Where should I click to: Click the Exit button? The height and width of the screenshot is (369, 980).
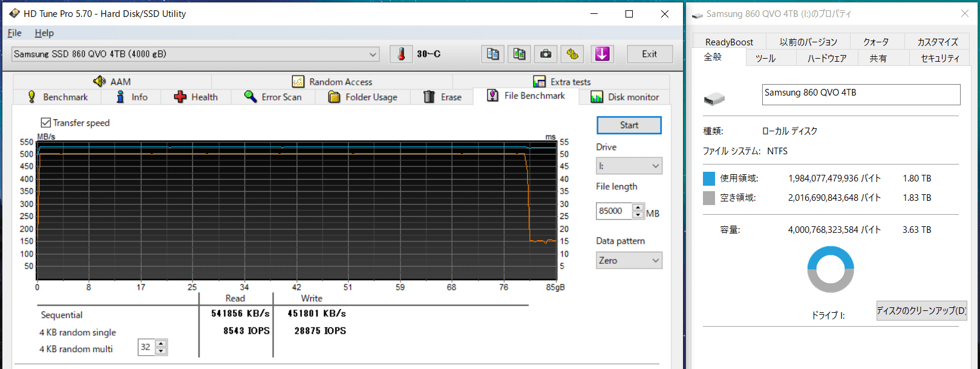point(650,54)
